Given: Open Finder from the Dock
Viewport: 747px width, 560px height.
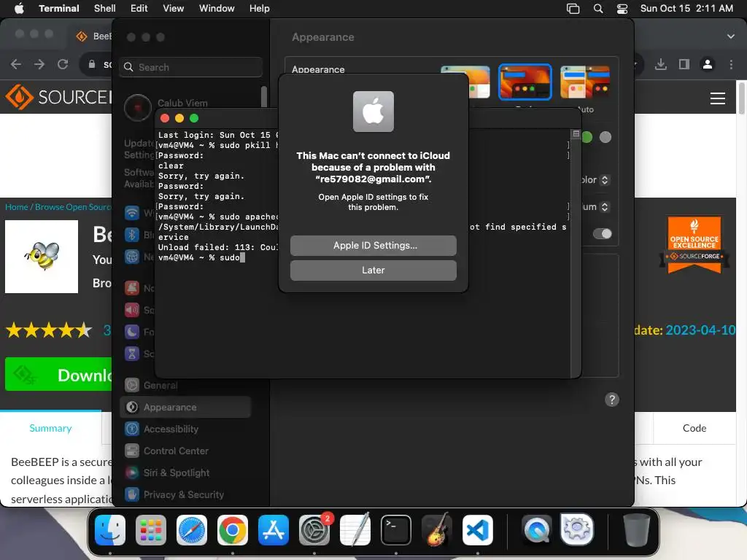Looking at the screenshot, I should point(110,530).
